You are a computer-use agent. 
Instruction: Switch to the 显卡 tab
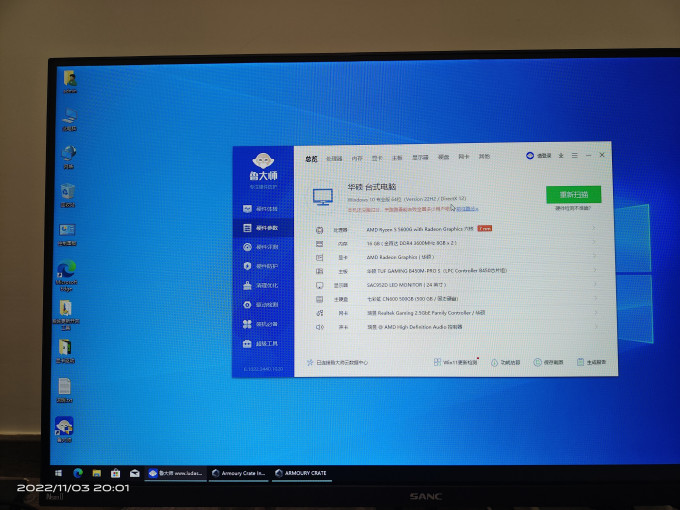click(x=377, y=158)
